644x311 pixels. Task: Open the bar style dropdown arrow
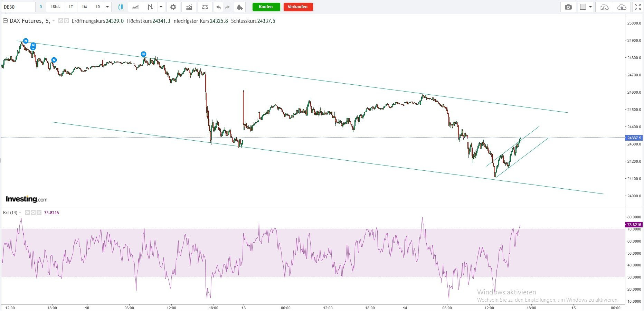tap(161, 7)
